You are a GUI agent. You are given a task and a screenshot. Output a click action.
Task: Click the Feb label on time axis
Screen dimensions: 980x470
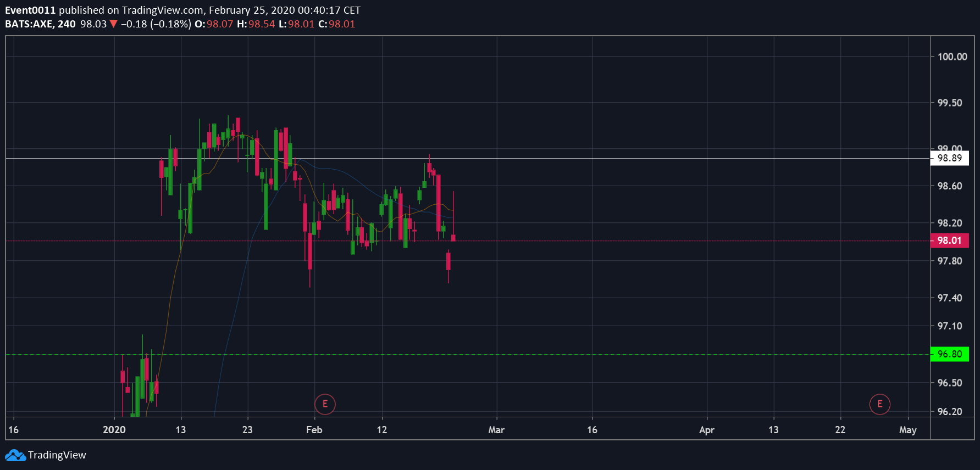314,430
